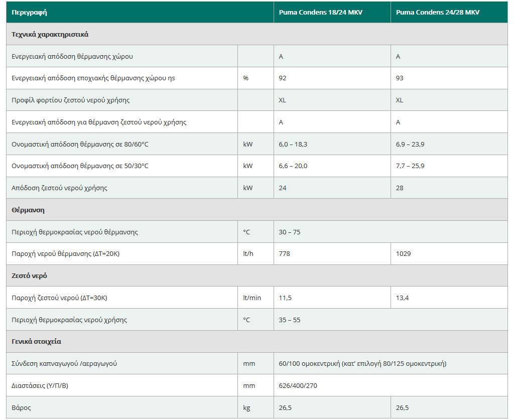
Task: Click the Περιγραφή column header
Action: pos(29,12)
